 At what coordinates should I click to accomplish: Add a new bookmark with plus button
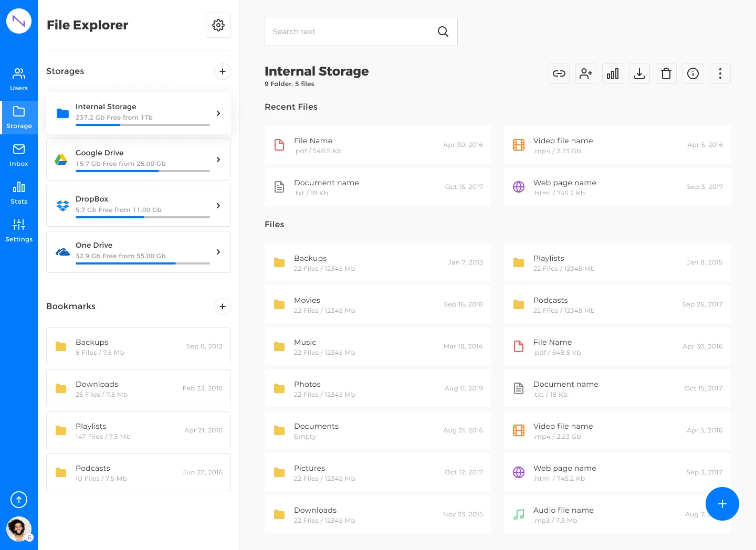[223, 306]
